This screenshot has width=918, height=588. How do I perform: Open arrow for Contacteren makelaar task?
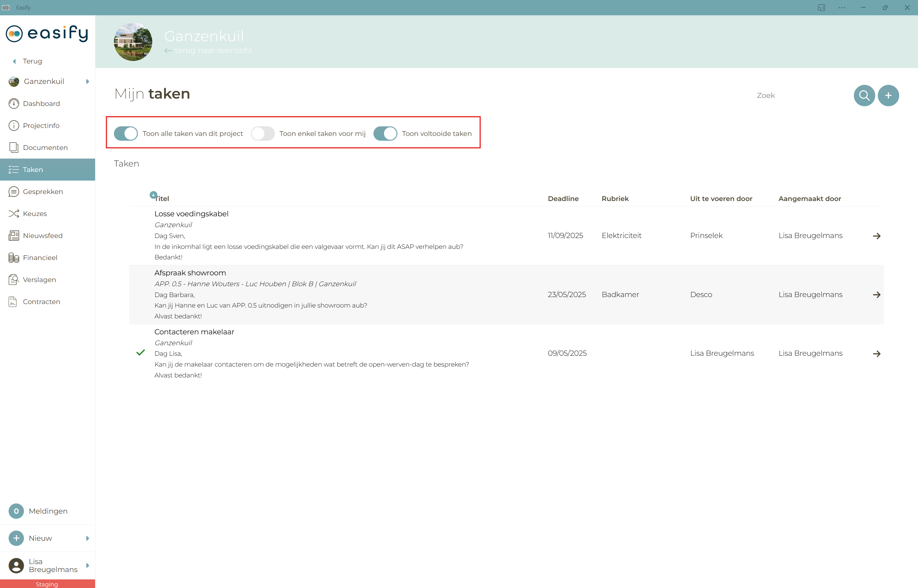877,354
